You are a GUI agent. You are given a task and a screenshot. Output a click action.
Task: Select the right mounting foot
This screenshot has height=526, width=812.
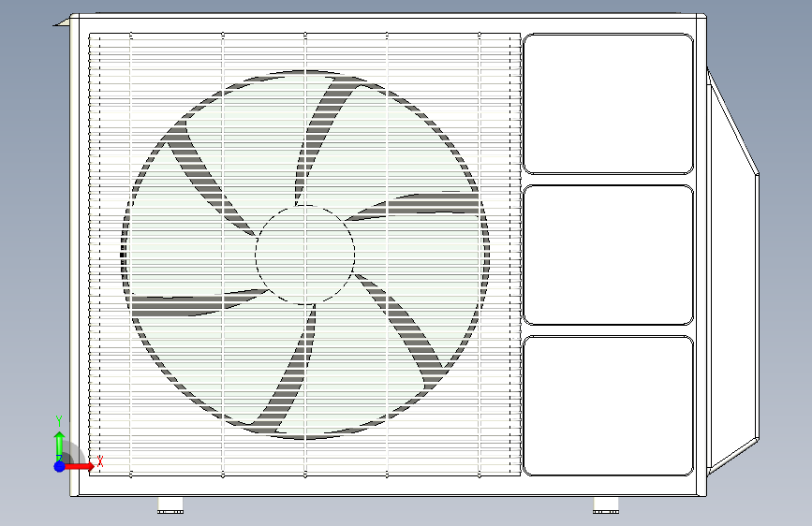[606, 505]
